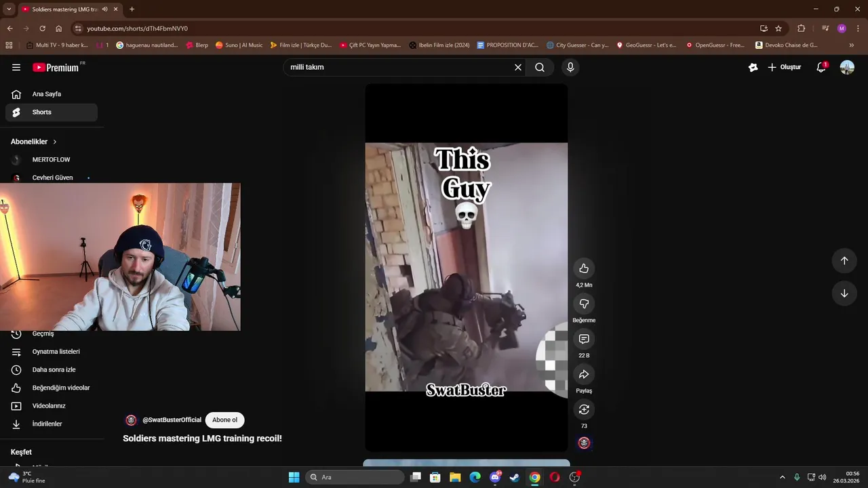
Task: Open Daha sonra izle list
Action: point(52,369)
